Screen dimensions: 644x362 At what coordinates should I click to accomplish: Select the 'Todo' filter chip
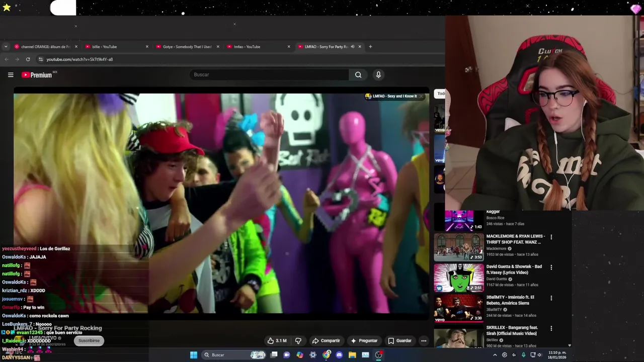click(x=441, y=94)
